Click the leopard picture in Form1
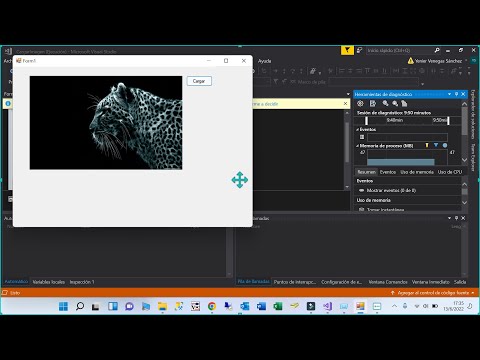This screenshot has width=480, height=360. coord(106,123)
